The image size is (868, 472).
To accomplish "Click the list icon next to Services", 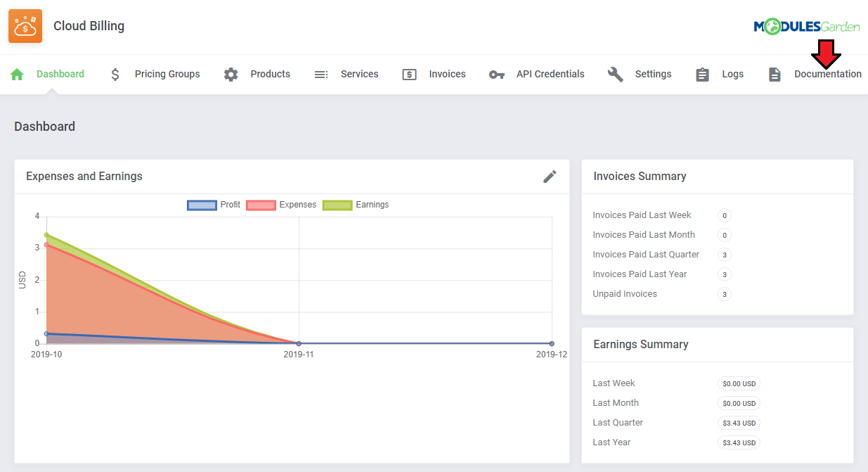I will (321, 74).
